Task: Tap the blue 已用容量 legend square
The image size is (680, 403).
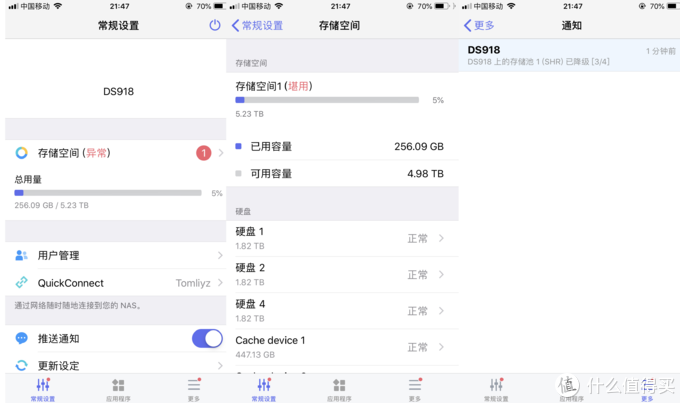Action: click(238, 146)
